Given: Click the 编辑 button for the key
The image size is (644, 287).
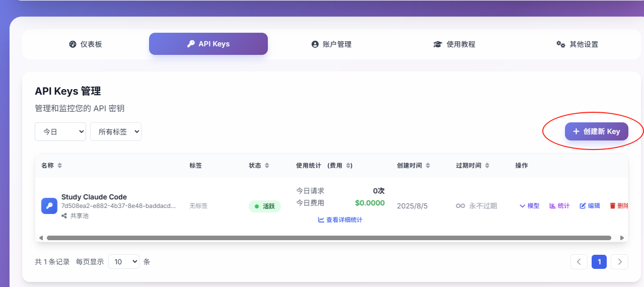Looking at the screenshot, I should (590, 206).
